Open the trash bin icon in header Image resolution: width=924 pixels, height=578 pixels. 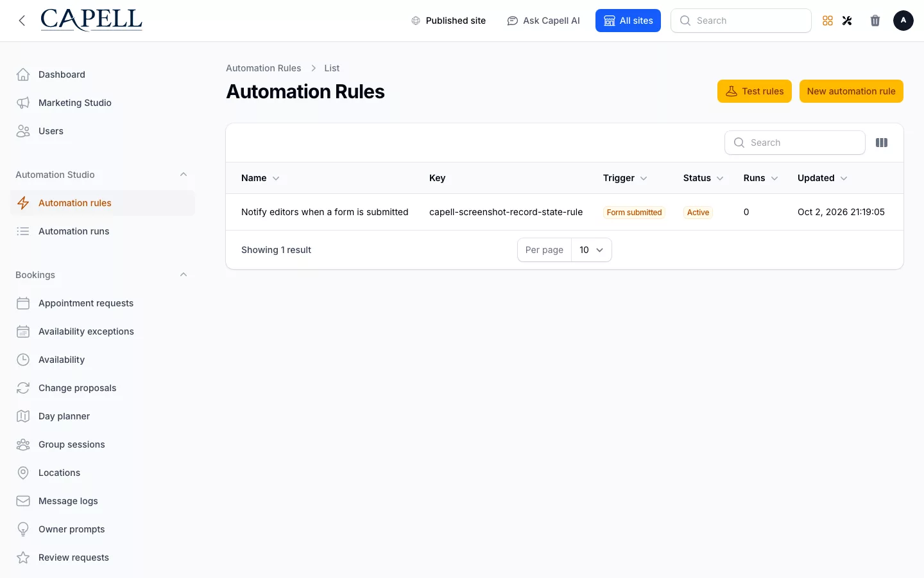point(875,21)
